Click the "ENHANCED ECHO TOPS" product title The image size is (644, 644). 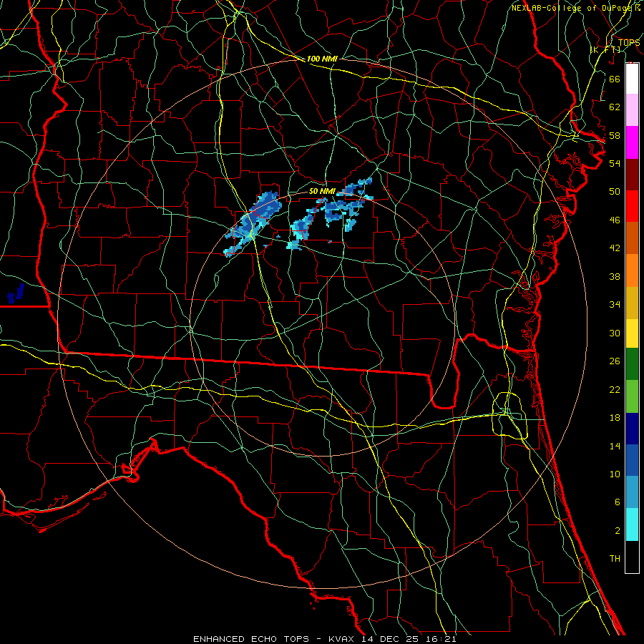[251, 639]
